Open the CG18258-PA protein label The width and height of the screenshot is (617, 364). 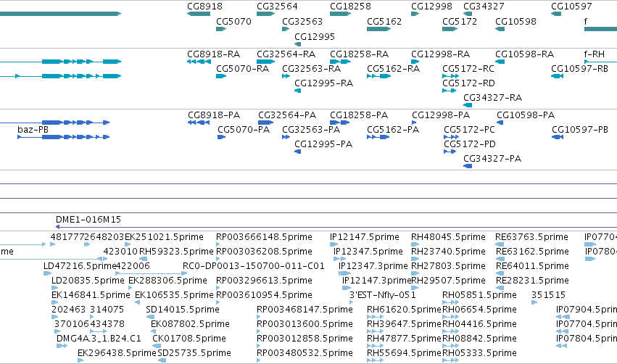[359, 115]
